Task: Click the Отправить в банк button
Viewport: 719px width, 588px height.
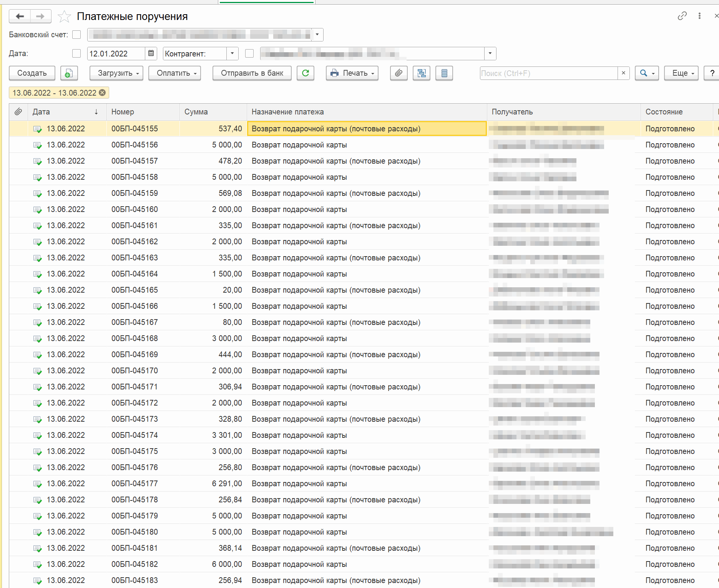Action: tap(252, 73)
